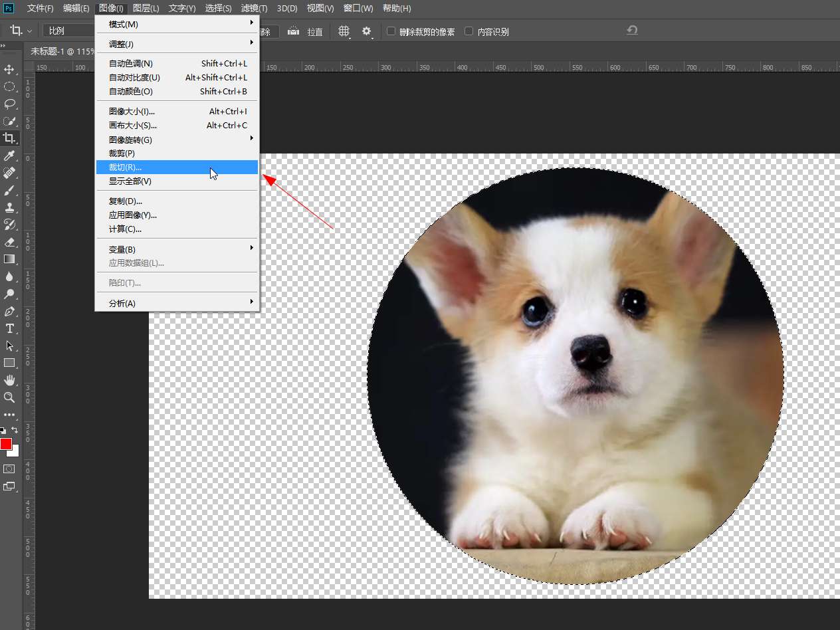Screen dimensions: 840x630
Task: Select the Blur tool
Action: pos(9,276)
